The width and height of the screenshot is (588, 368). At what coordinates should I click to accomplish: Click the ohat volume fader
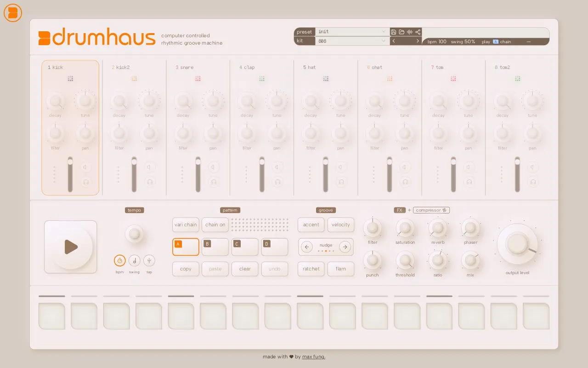click(x=390, y=174)
